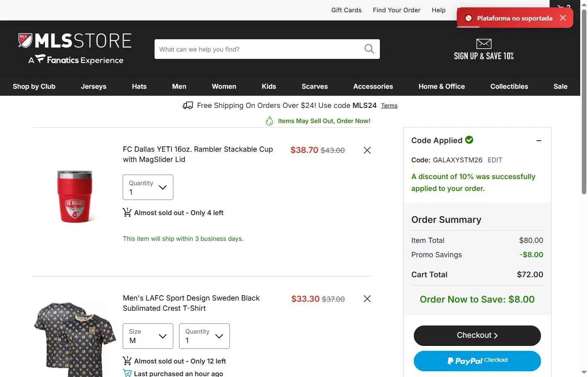Viewport: 588px width, 377px height.
Task: Click 'Last purchased an hour ago' text
Action: (x=179, y=373)
